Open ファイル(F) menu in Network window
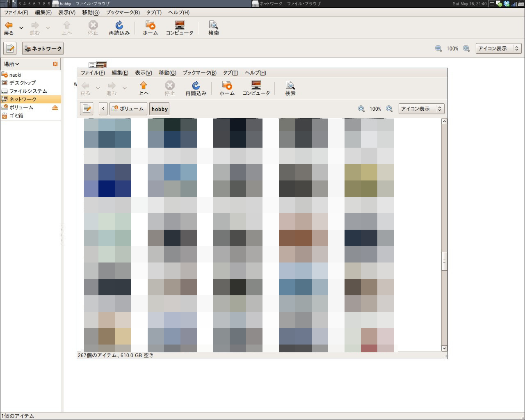 [16, 12]
